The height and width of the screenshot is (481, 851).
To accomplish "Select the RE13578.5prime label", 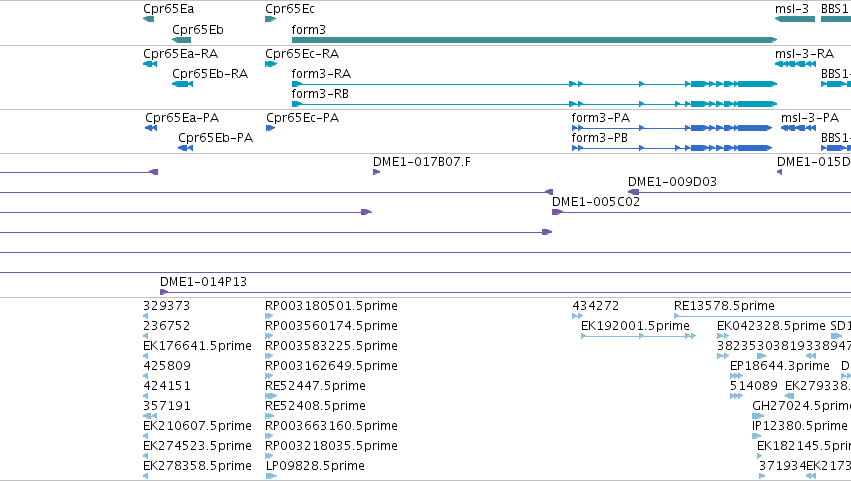I will coord(725,306).
